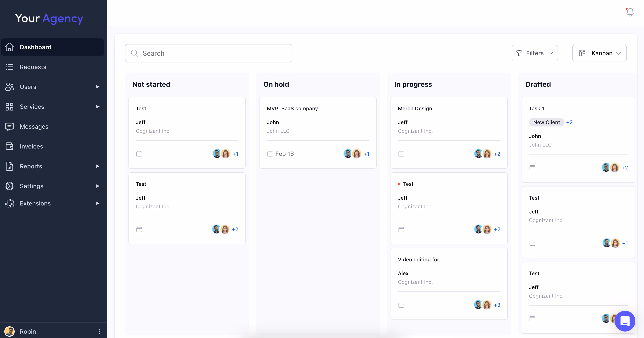Viewport: 644px width, 338px height.
Task: Open the MVP: SaaS company card
Action: point(318,133)
